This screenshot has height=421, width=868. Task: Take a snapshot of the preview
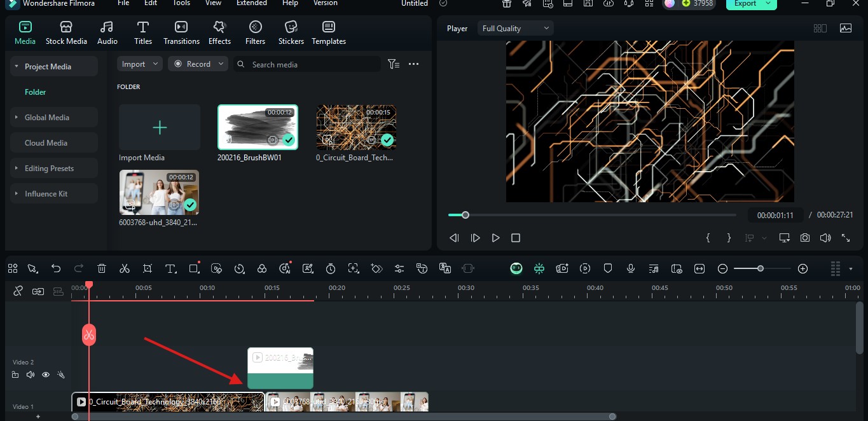pyautogui.click(x=805, y=238)
